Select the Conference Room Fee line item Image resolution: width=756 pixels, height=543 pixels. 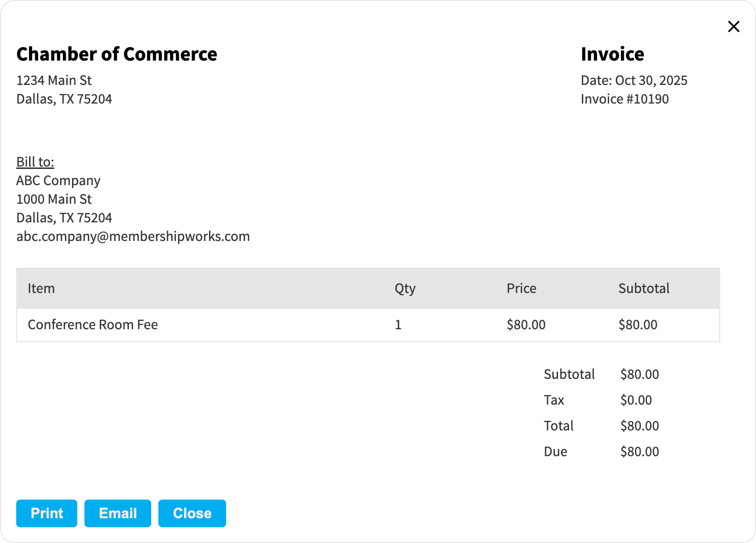[x=93, y=325]
